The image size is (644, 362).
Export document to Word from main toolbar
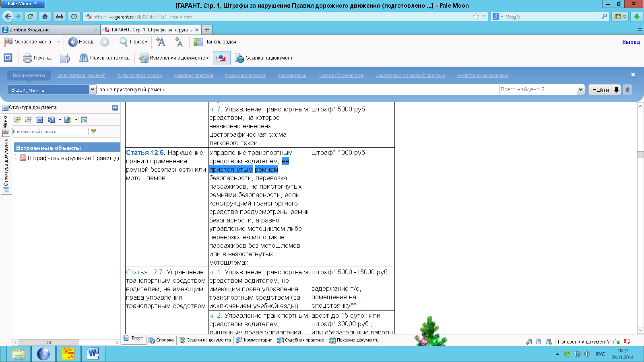pos(8,58)
